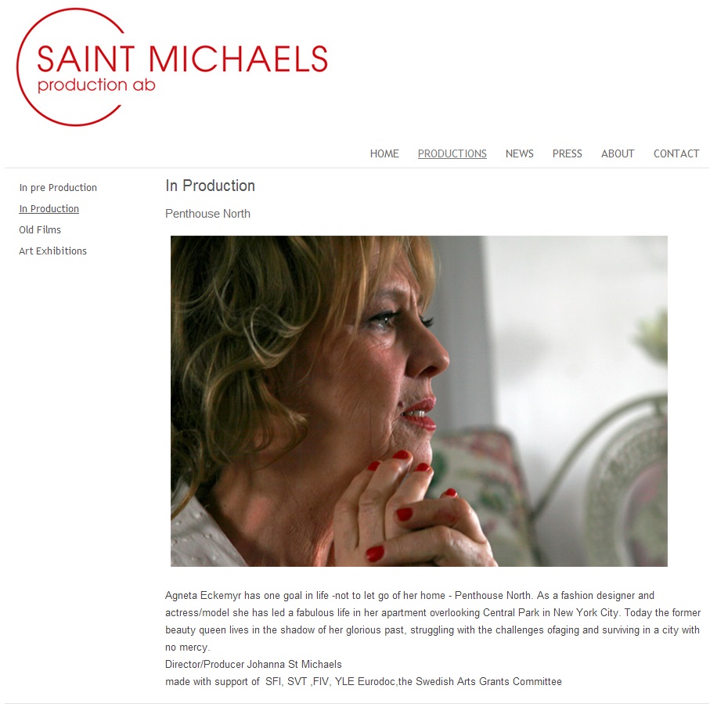Image resolution: width=728 pixels, height=707 pixels.
Task: Go to the HOME page
Action: 384,153
